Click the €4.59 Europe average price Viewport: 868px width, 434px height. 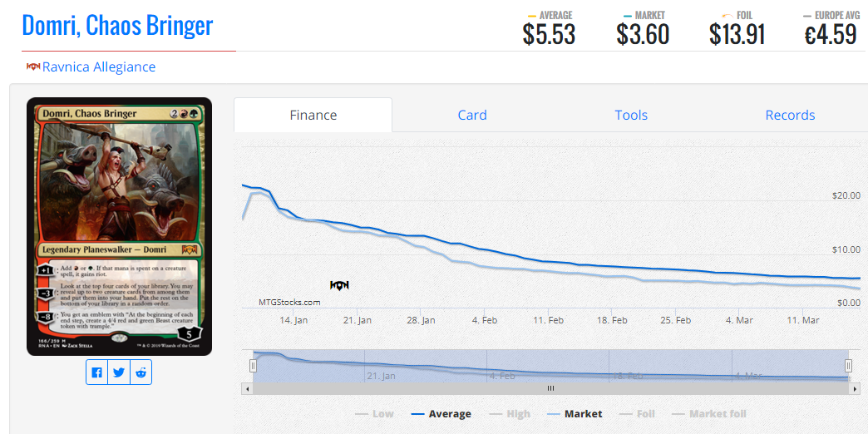(x=831, y=35)
